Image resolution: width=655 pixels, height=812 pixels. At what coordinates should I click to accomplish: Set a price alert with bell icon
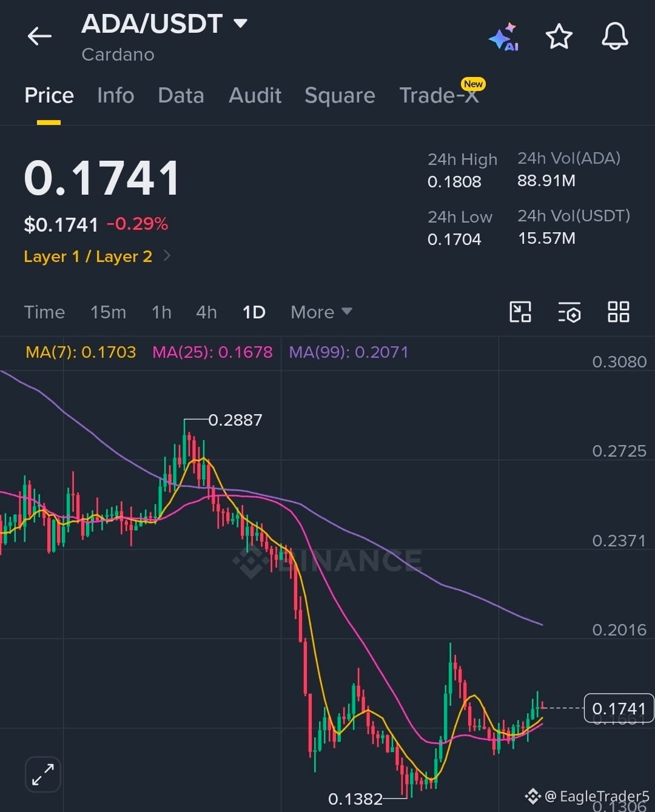[615, 36]
